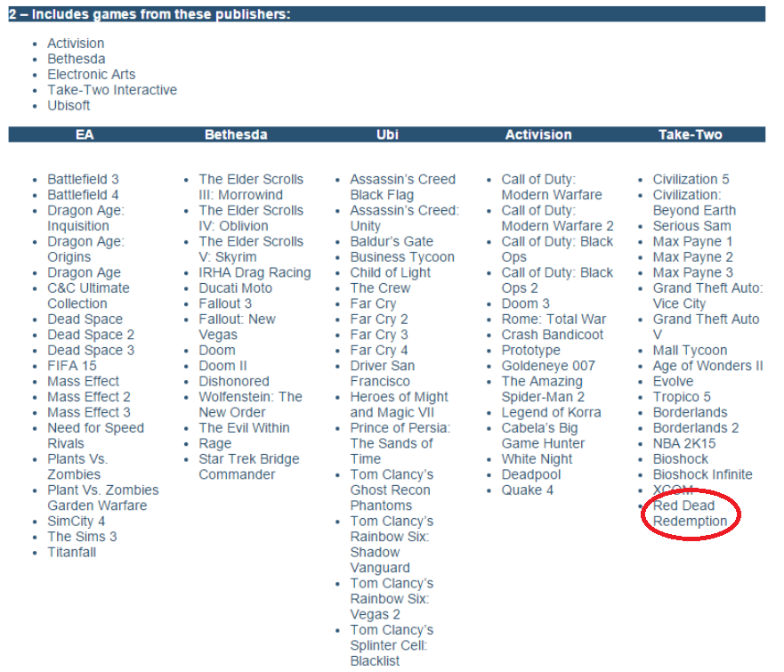
Task: Select 'Dragon Age: Inquisition' entry
Action: tap(86, 218)
